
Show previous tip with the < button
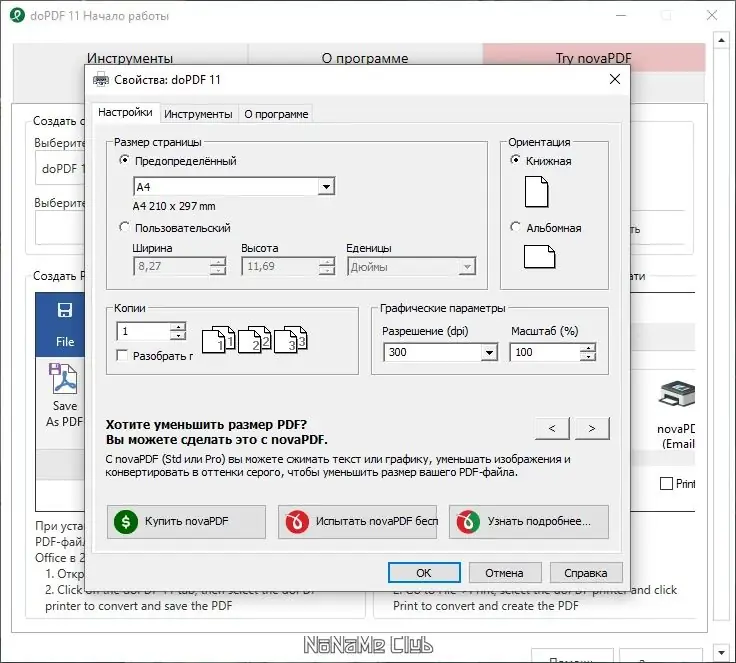(552, 428)
